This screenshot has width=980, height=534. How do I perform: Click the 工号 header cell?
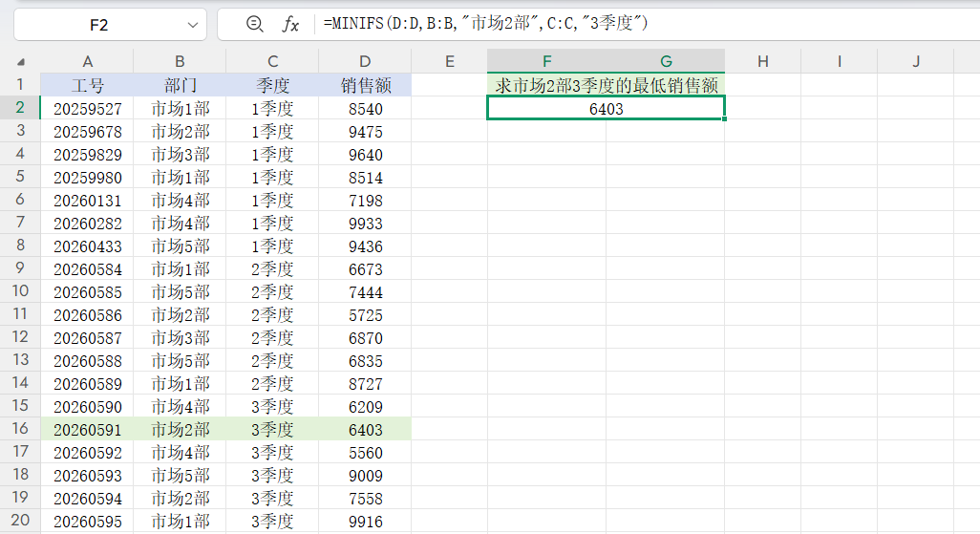tap(87, 85)
